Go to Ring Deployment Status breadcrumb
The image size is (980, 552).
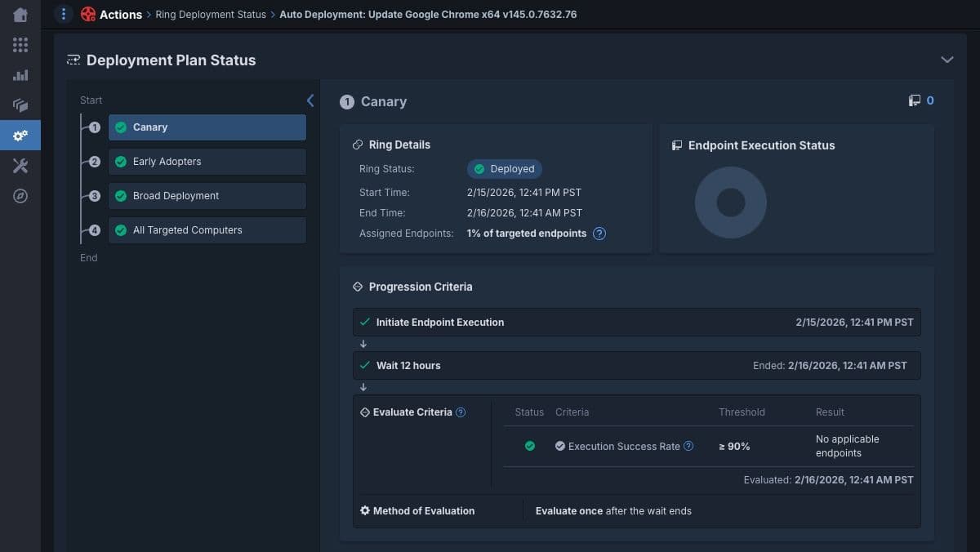tap(211, 14)
